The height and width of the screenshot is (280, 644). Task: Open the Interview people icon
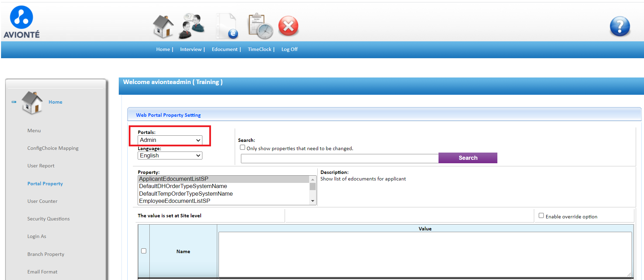coord(192,26)
